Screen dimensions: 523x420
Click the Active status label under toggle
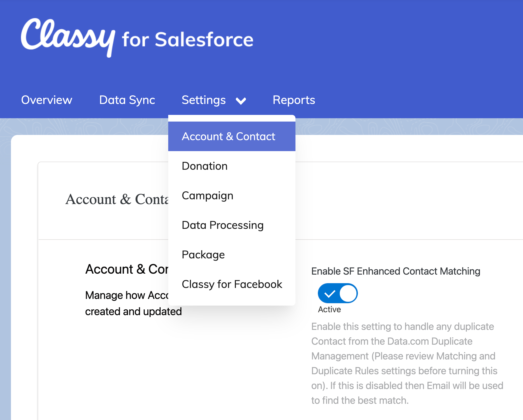click(x=330, y=309)
